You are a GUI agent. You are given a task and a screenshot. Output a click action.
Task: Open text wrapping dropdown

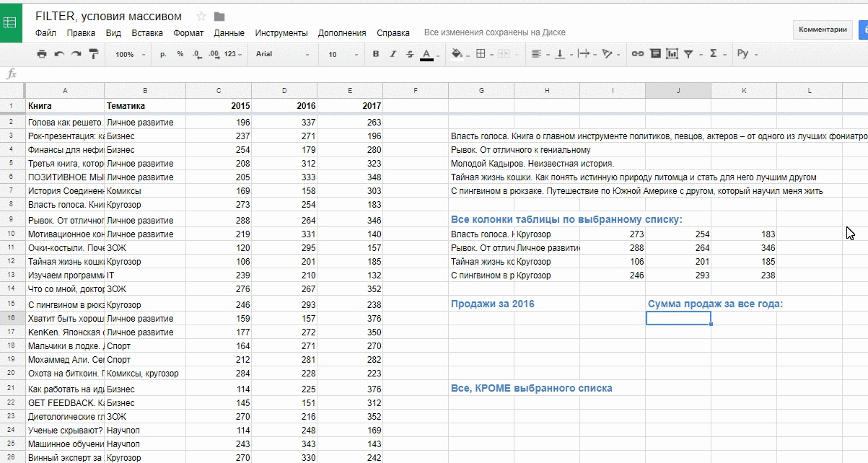coord(587,54)
